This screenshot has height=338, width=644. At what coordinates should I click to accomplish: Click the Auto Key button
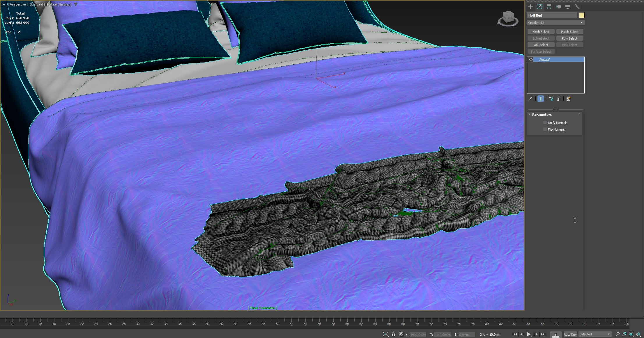coord(570,335)
